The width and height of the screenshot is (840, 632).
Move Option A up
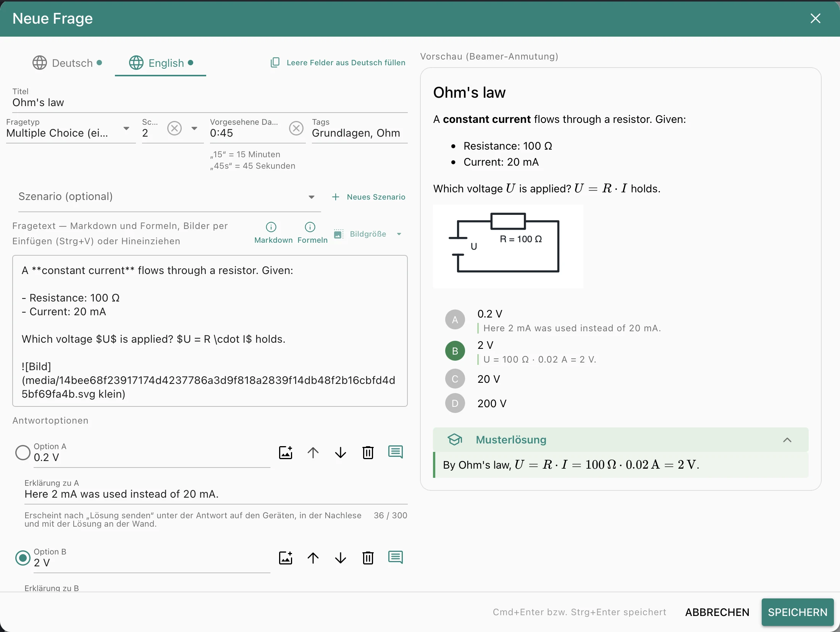point(313,453)
